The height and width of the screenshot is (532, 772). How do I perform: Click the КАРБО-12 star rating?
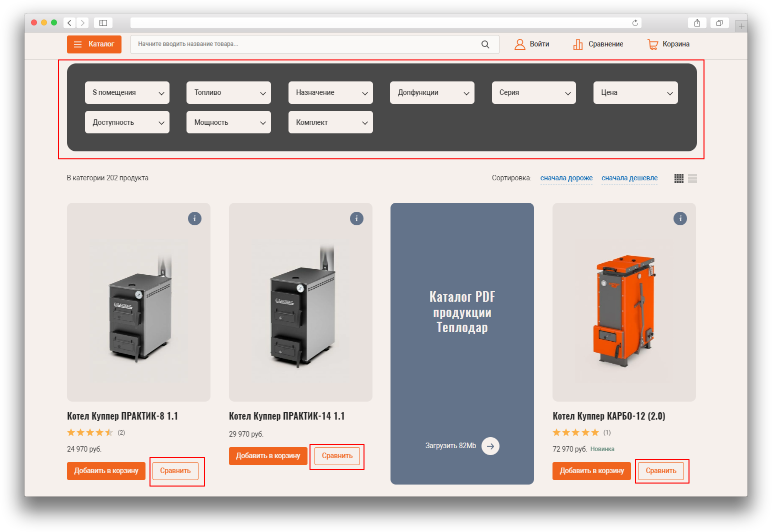tap(575, 433)
